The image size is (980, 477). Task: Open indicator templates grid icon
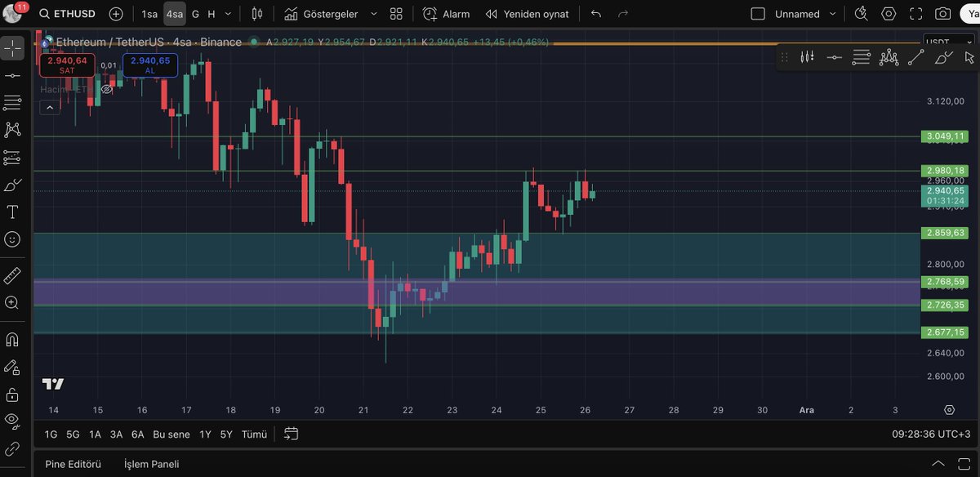pos(396,14)
